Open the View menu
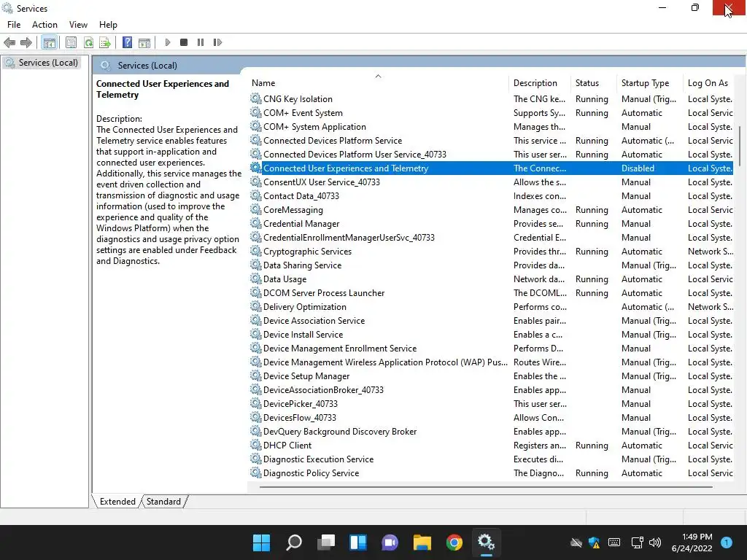 [78, 25]
